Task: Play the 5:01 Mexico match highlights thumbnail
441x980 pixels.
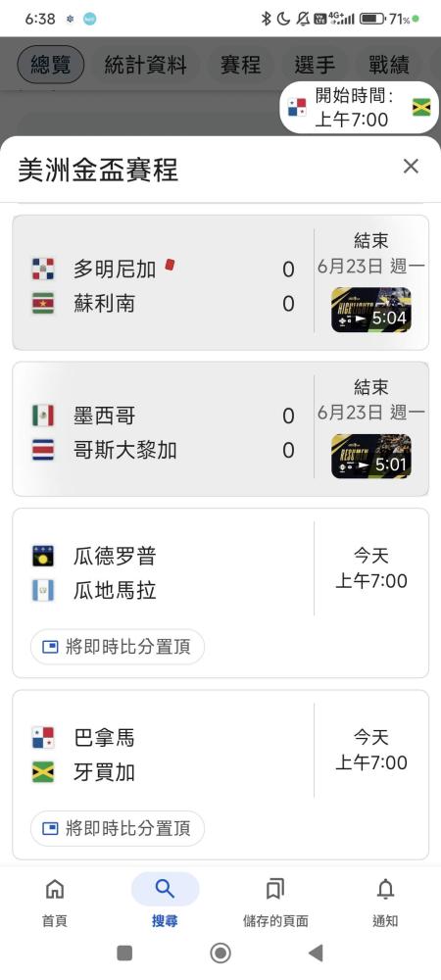Action: (x=371, y=457)
